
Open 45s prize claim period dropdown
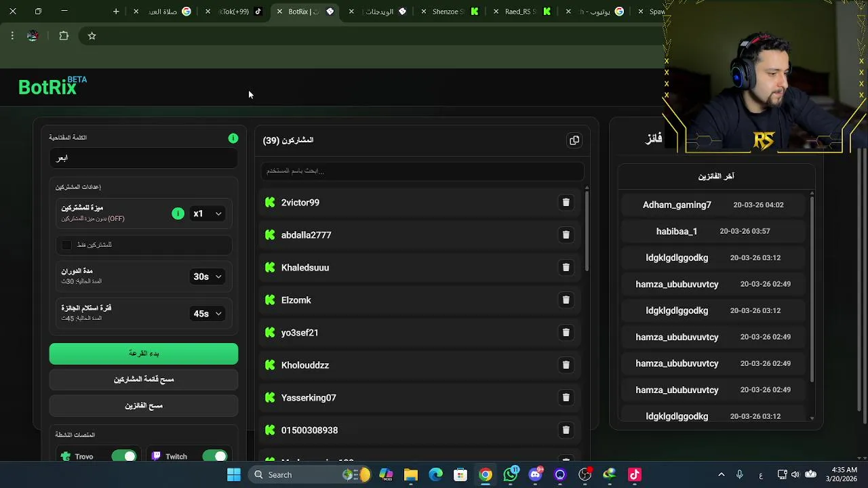(208, 314)
